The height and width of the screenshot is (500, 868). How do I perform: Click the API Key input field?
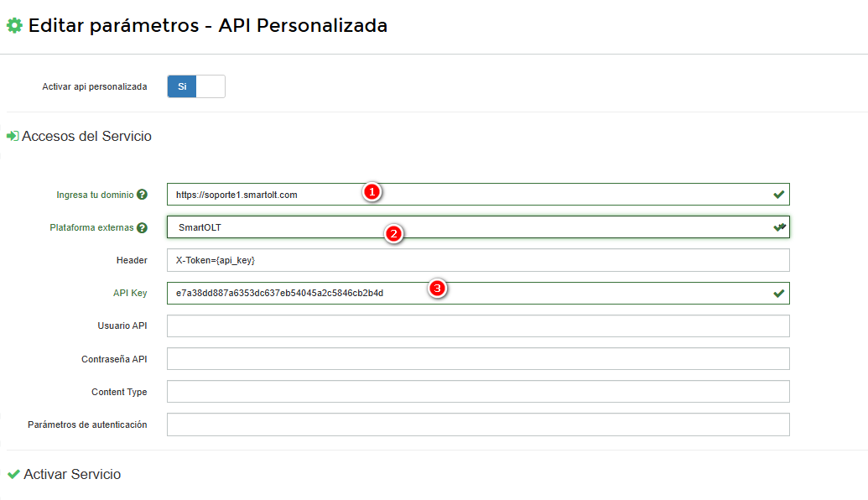coord(478,293)
